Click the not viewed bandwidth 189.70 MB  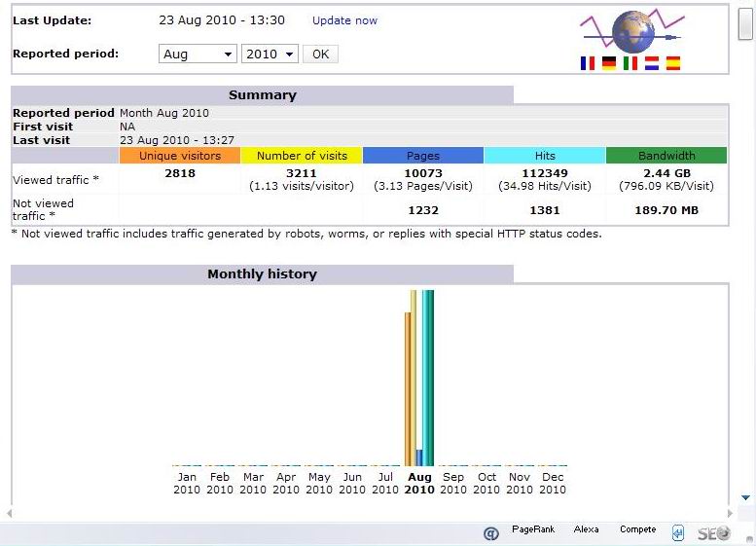tap(666, 210)
